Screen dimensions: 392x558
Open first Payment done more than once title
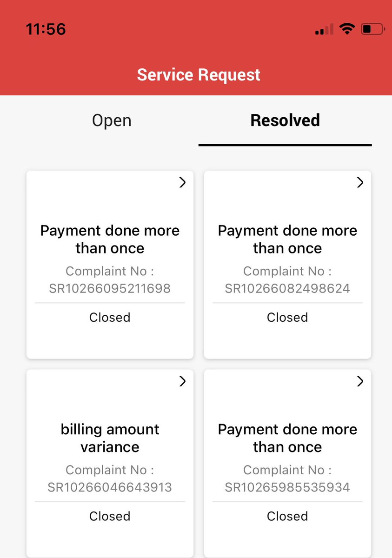tap(110, 239)
